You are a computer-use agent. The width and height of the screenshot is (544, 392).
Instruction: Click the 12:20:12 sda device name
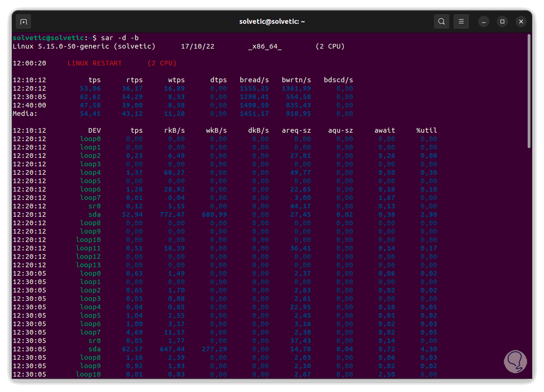(x=94, y=215)
